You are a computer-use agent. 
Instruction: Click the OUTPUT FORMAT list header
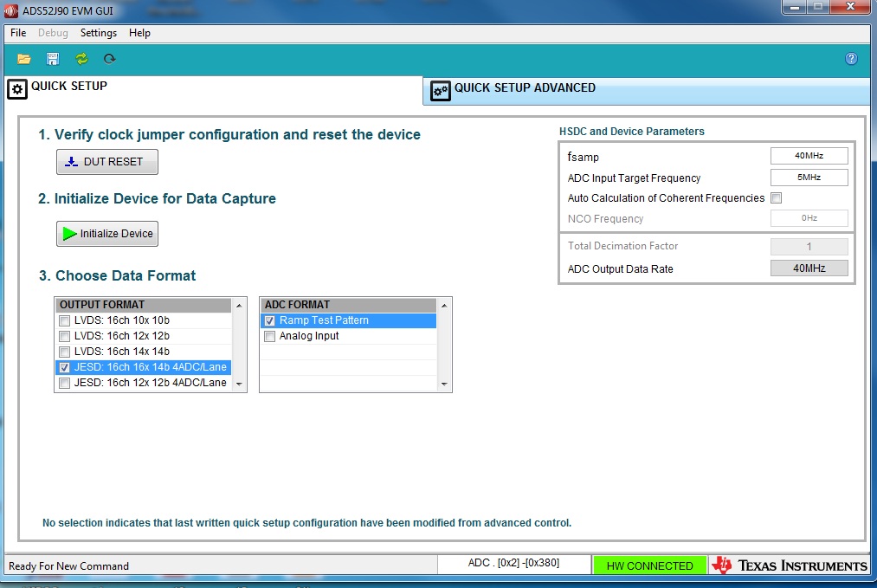pos(143,305)
